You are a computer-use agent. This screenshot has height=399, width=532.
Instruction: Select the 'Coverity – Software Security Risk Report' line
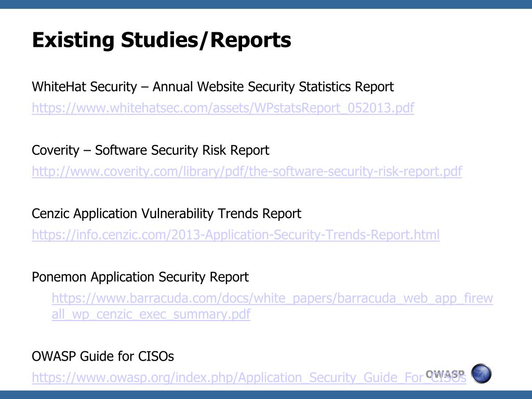coord(150,150)
